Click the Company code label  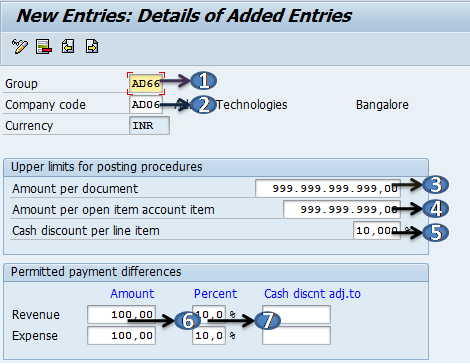point(45,105)
